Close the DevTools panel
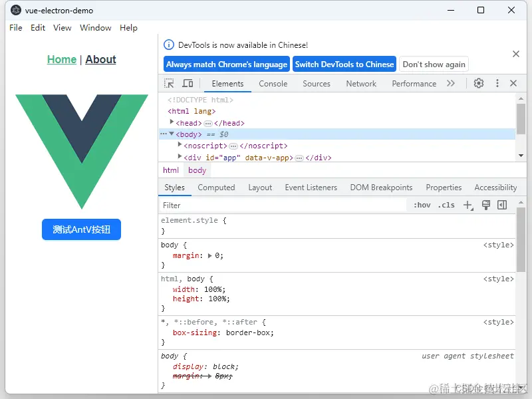532x399 pixels. click(x=513, y=84)
